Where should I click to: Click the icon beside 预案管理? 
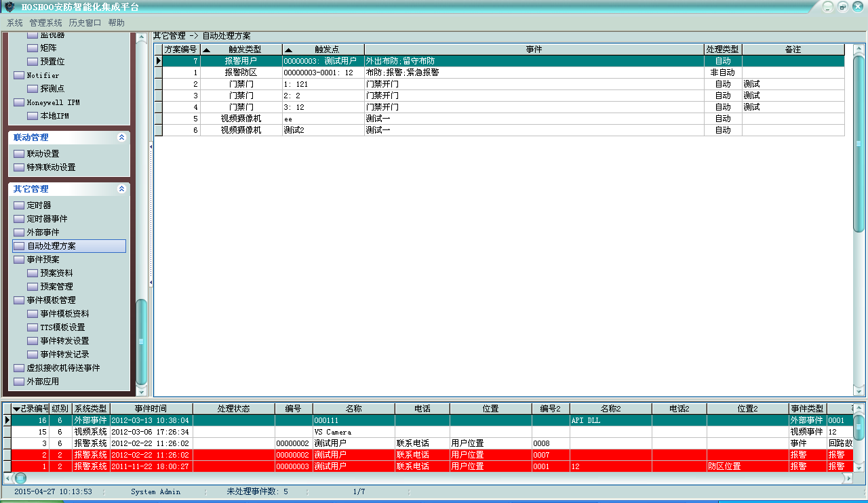[x=33, y=287]
